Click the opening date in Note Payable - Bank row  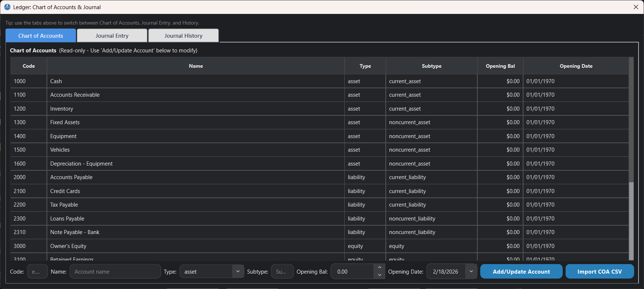(x=576, y=232)
